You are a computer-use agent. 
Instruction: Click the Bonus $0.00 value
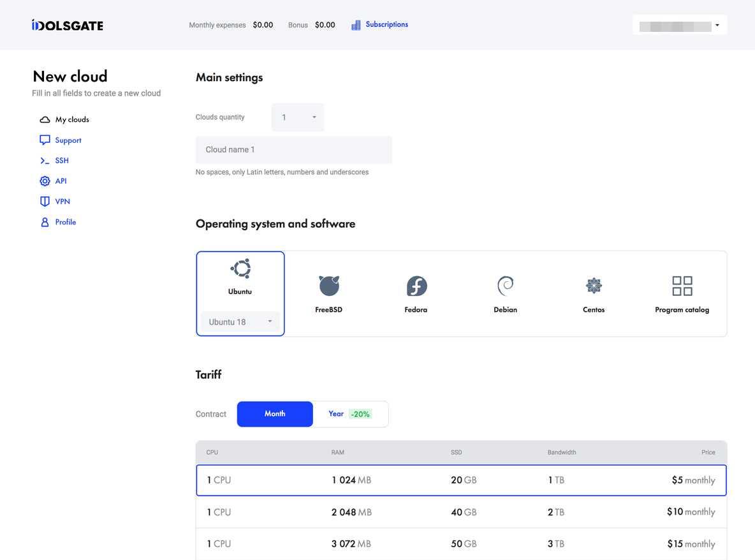click(x=325, y=25)
